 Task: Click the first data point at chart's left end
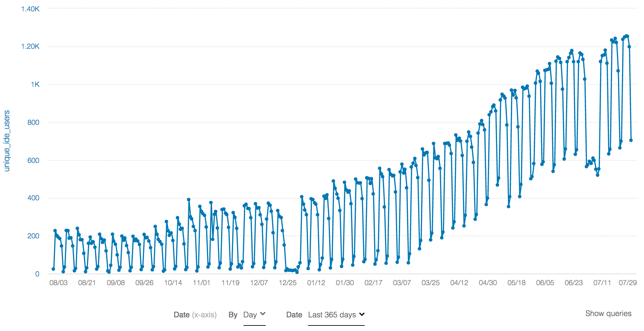53,269
